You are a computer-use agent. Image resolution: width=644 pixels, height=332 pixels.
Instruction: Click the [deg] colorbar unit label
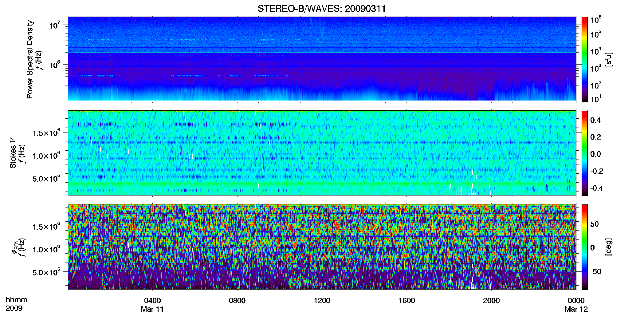(608, 247)
